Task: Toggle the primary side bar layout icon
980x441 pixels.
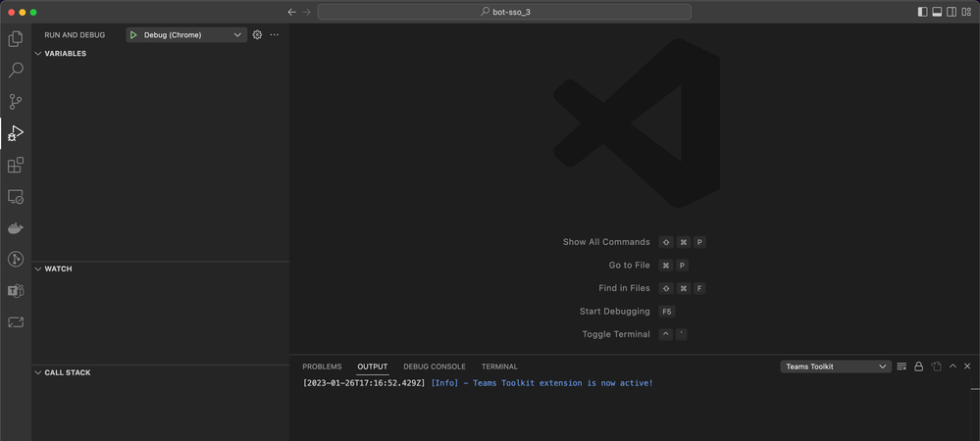Action: point(922,12)
